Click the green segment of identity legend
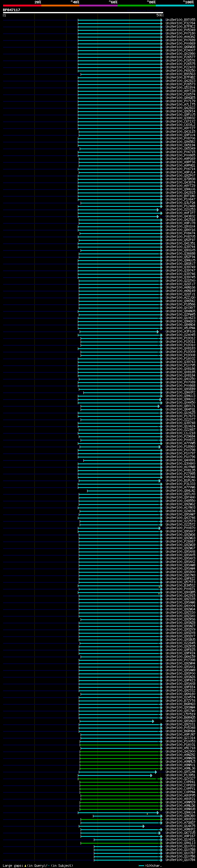 137,6
